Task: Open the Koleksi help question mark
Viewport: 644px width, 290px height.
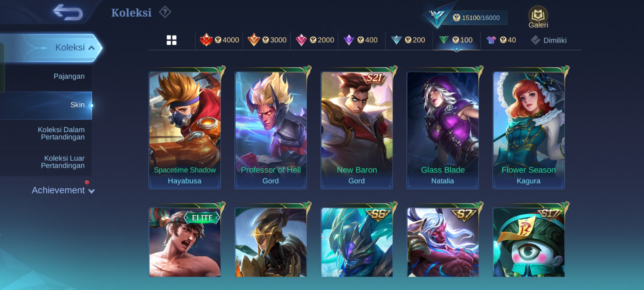Action: click(x=165, y=12)
